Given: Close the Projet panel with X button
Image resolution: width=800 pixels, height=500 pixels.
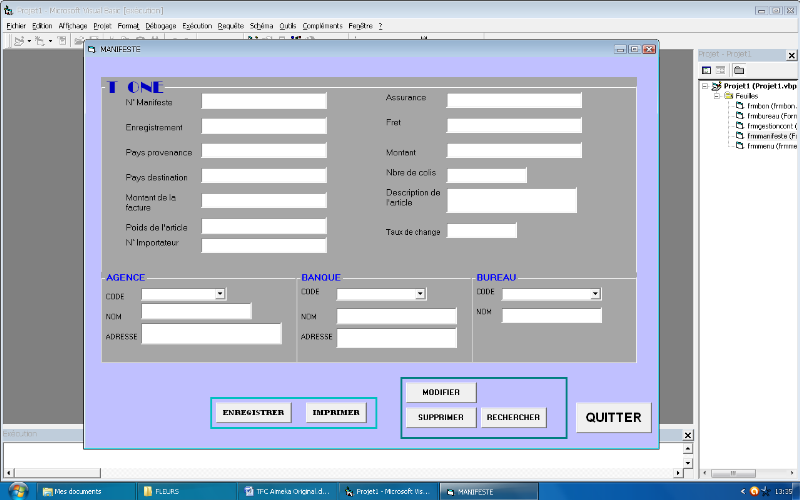Looking at the screenshot, I should 792,54.
